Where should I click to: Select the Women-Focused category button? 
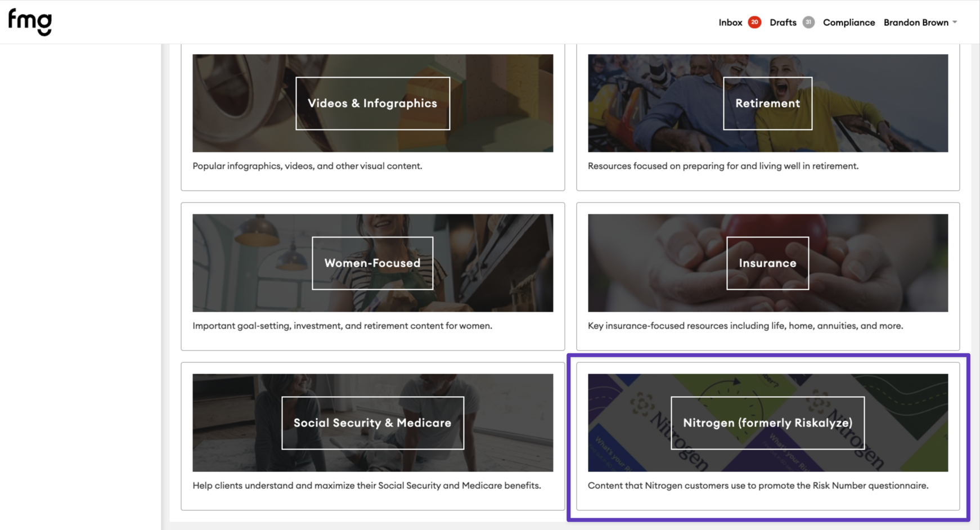click(x=372, y=263)
